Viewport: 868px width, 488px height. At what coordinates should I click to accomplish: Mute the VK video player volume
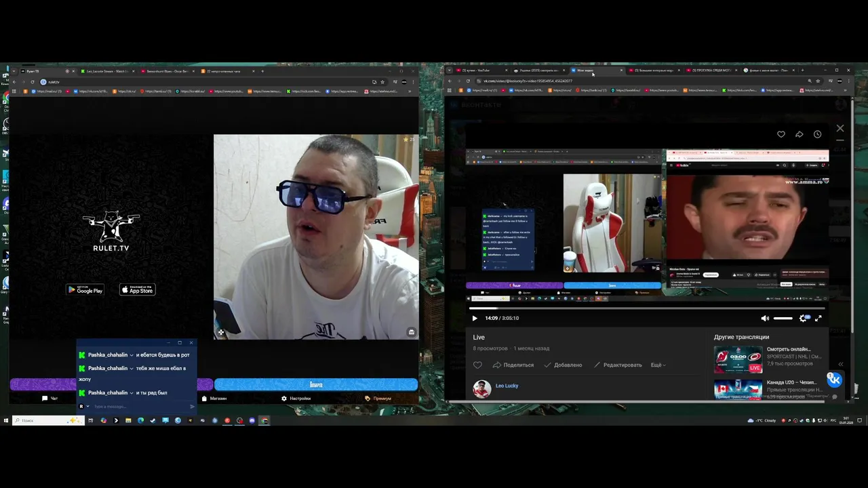[765, 318]
